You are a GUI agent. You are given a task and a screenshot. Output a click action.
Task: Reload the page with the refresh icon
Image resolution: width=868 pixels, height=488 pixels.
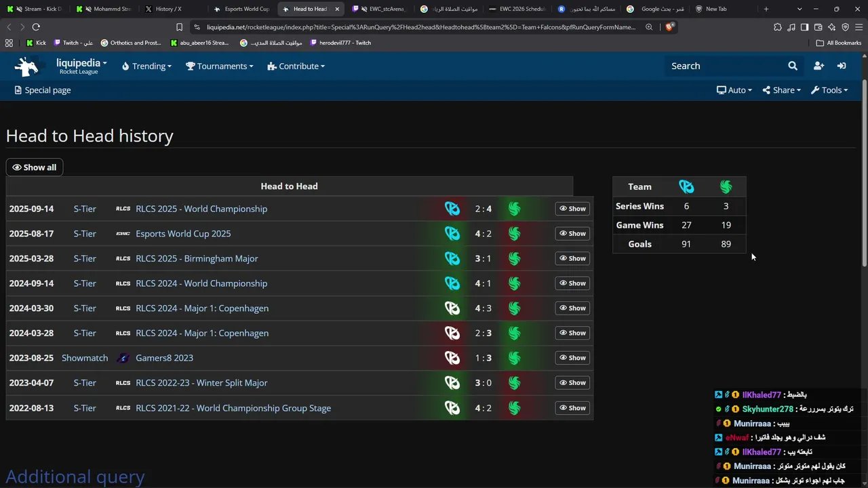[36, 27]
